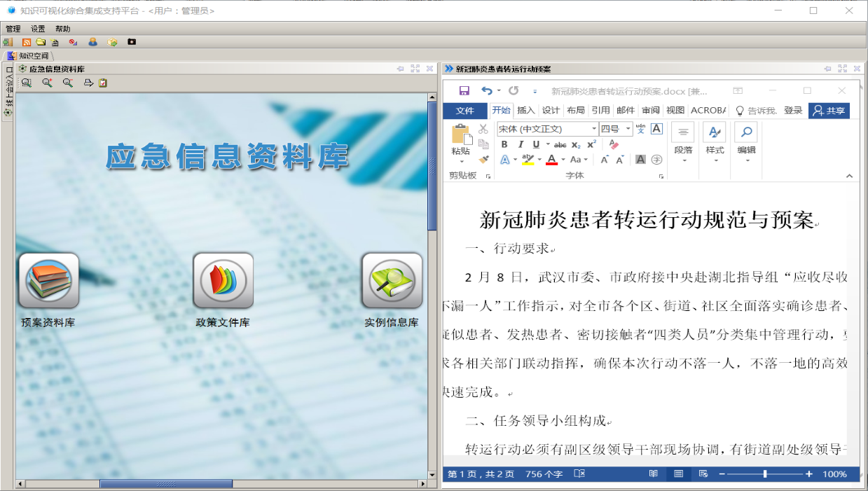Click the exit door icon in main toolbar
This screenshot has height=491, width=868.
[x=8, y=42]
